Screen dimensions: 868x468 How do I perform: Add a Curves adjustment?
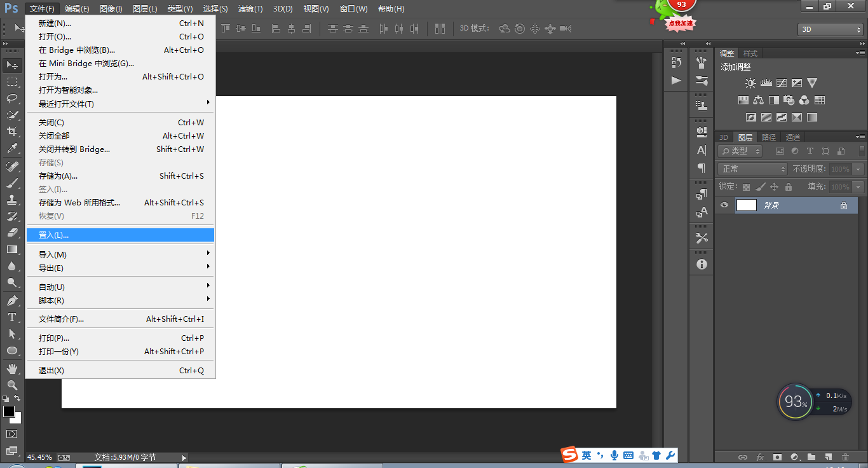click(x=781, y=83)
